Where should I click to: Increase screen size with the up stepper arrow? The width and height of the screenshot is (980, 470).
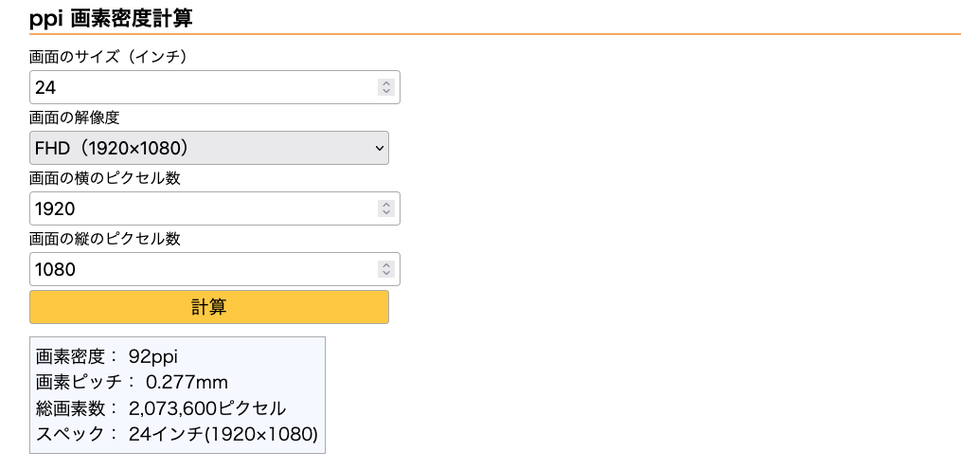click(385, 83)
